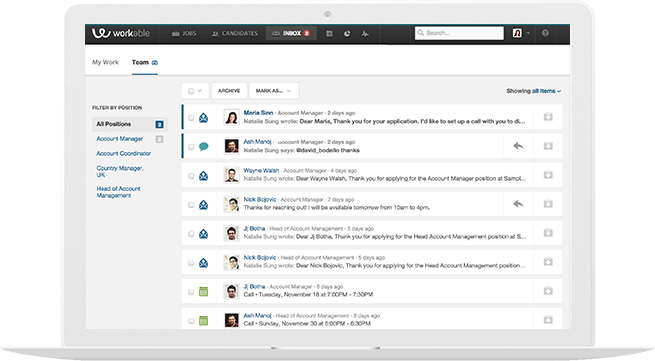This screenshot has height=361, width=655.
Task: Check the box for Jj Botha's Tuesday call
Action: click(191, 292)
